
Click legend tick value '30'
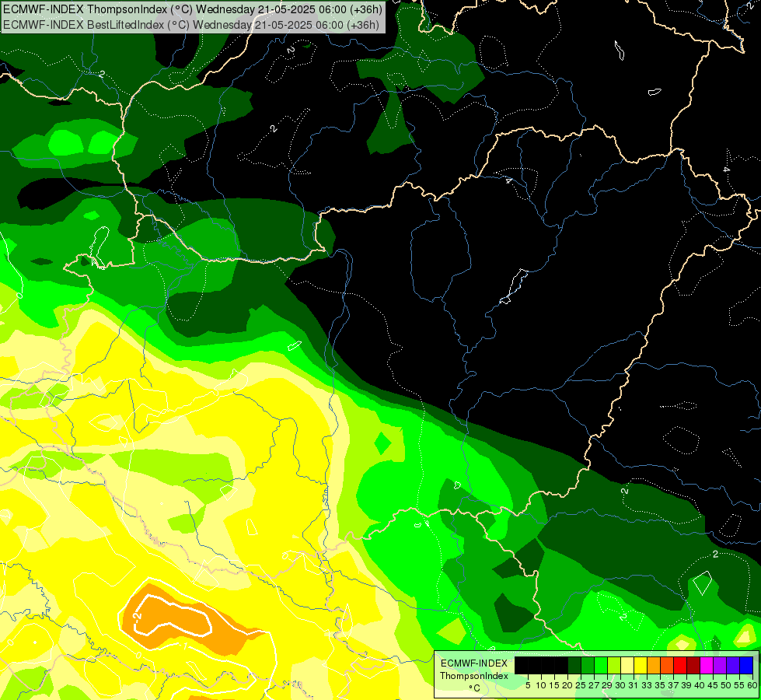click(620, 685)
